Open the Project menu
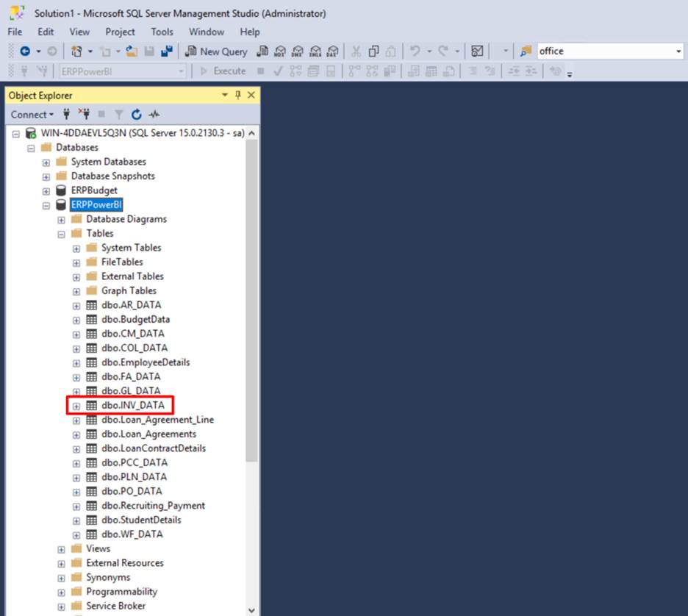The height and width of the screenshot is (616, 688). point(120,32)
